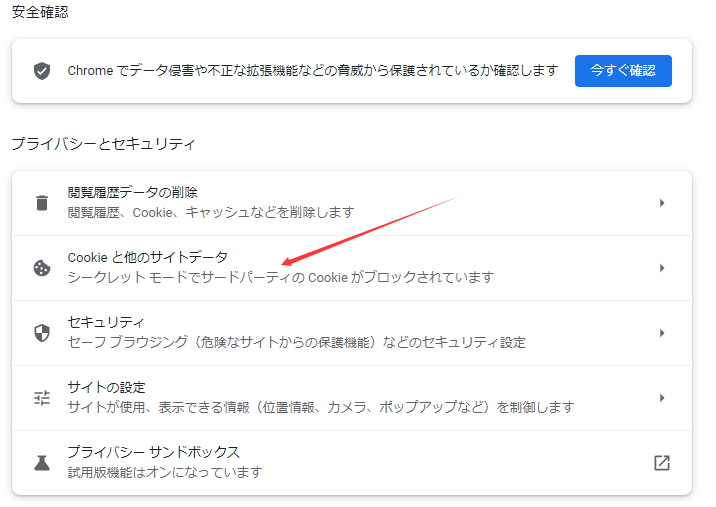Click the shield icon beside セキュリティ
The width and height of the screenshot is (716, 507).
click(41, 333)
